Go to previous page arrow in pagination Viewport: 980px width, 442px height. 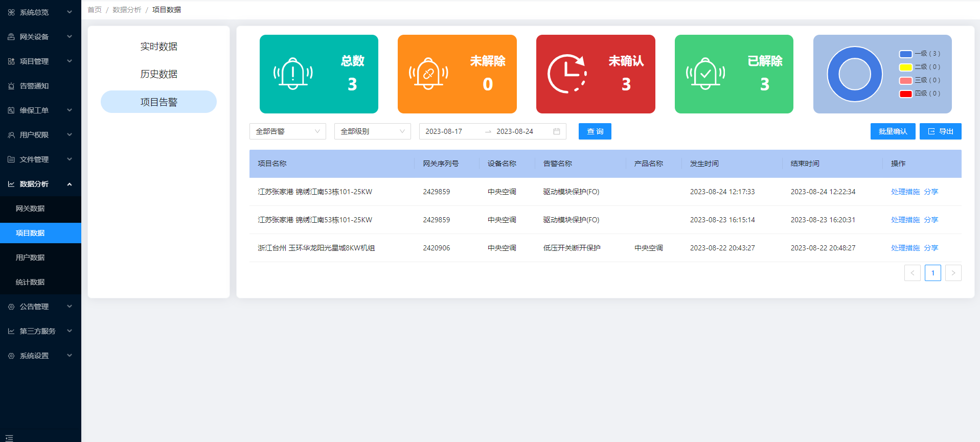[913, 273]
